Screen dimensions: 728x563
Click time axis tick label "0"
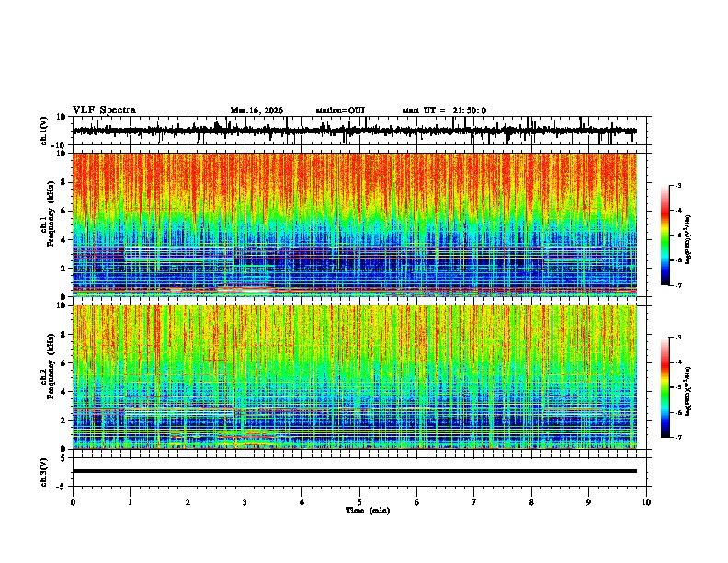73,502
